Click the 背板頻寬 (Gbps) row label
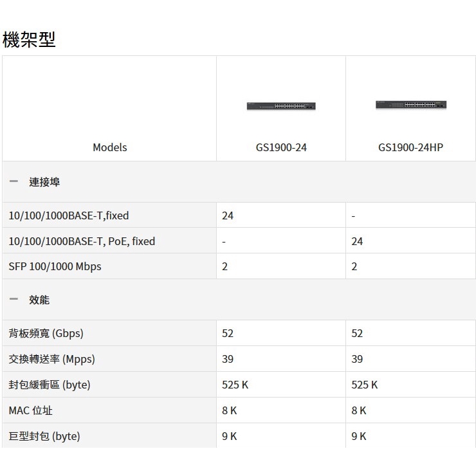Image resolution: width=476 pixels, height=476 pixels. [x=46, y=333]
